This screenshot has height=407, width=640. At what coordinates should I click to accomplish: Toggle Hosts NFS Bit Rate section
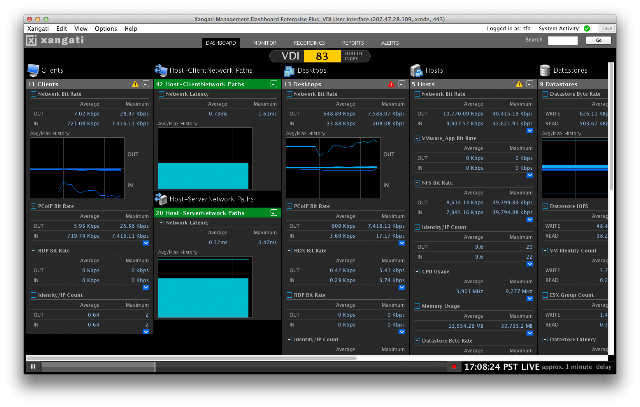(417, 183)
